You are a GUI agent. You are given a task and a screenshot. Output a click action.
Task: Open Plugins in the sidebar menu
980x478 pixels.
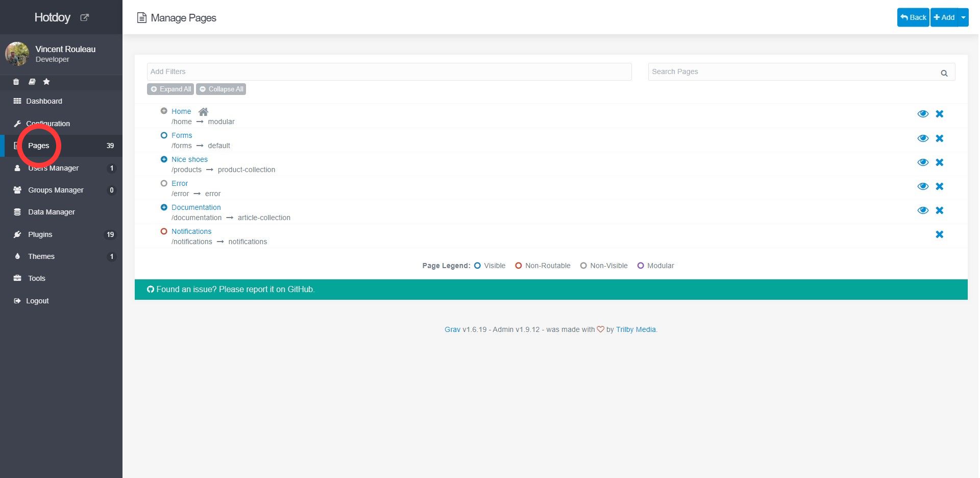pyautogui.click(x=40, y=234)
